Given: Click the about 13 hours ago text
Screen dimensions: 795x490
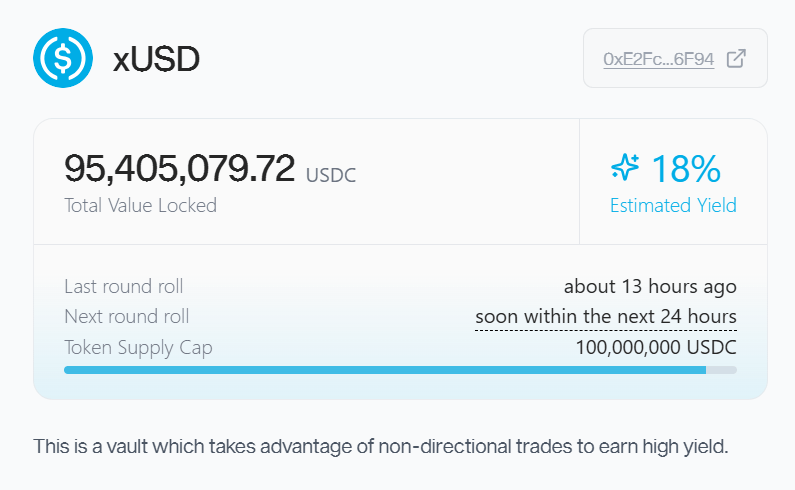Looking at the screenshot, I should pyautogui.click(x=650, y=287).
